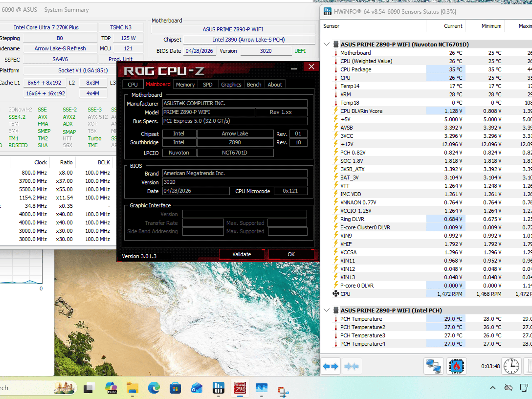Open the Bench tab in CPU-Z
532x399 pixels.
tap(254, 85)
